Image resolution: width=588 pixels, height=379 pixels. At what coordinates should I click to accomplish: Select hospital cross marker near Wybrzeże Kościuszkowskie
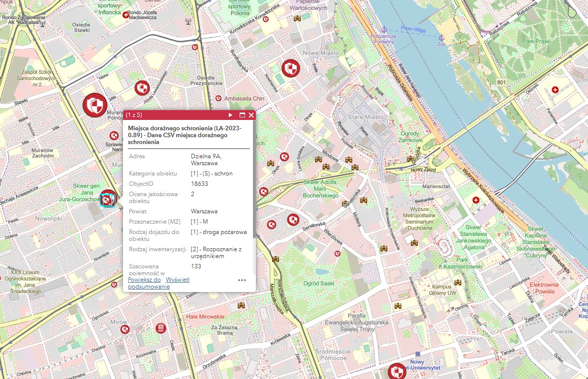coord(476,201)
